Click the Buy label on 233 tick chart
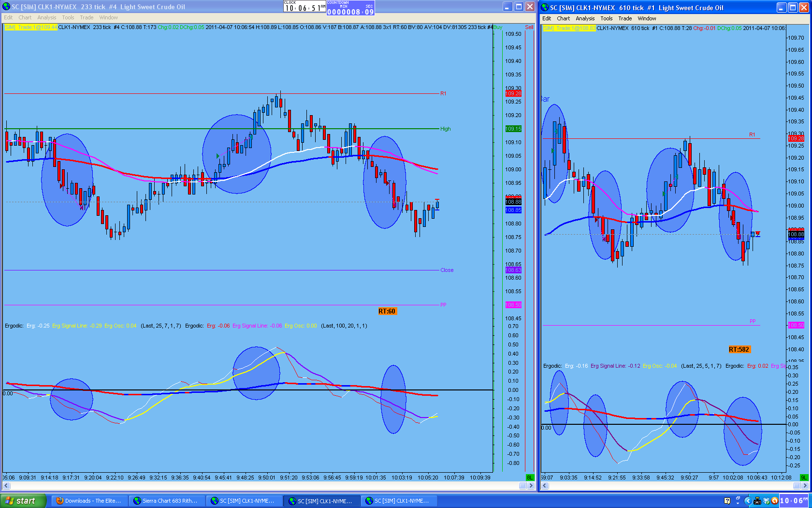The width and height of the screenshot is (812, 508). click(498, 27)
